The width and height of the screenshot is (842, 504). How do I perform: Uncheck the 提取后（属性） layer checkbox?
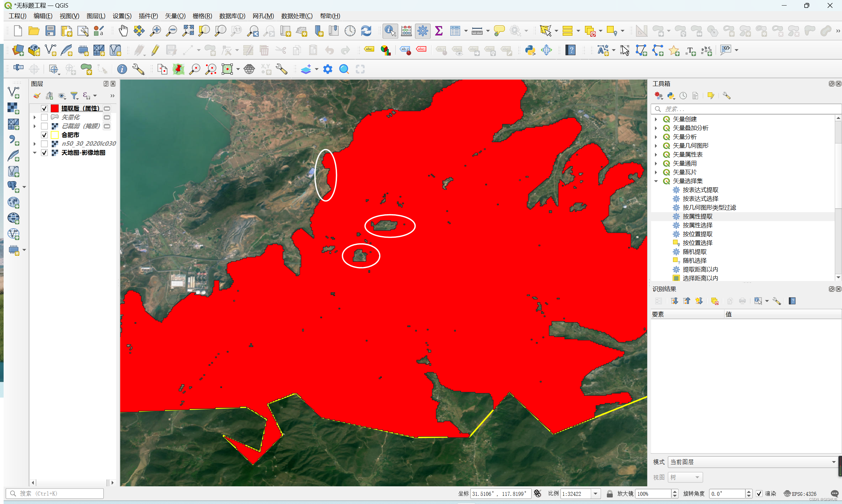coord(44,108)
